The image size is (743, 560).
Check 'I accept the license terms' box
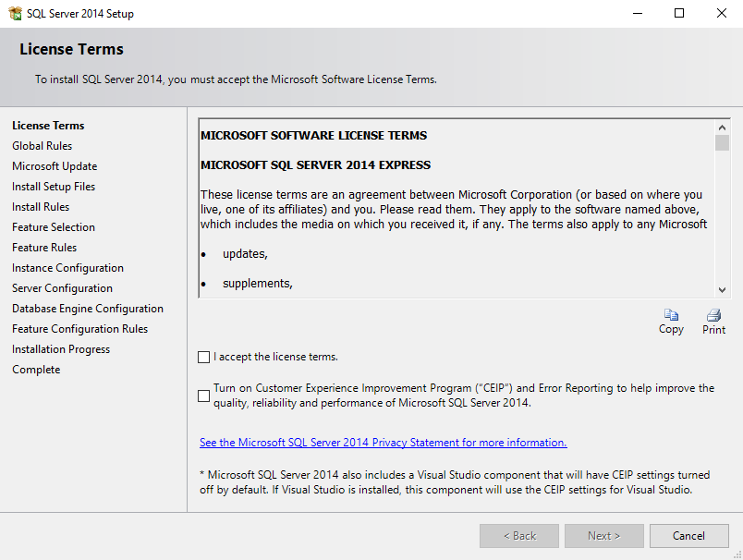pos(203,358)
